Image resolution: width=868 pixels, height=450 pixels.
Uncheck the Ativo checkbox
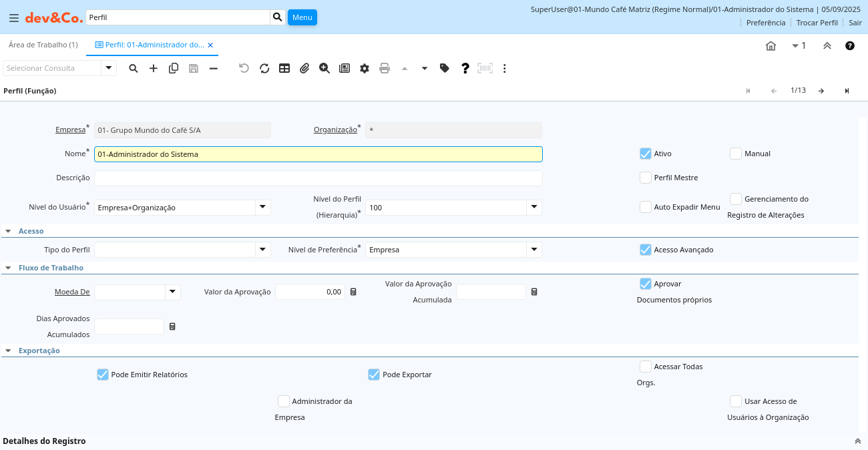645,154
